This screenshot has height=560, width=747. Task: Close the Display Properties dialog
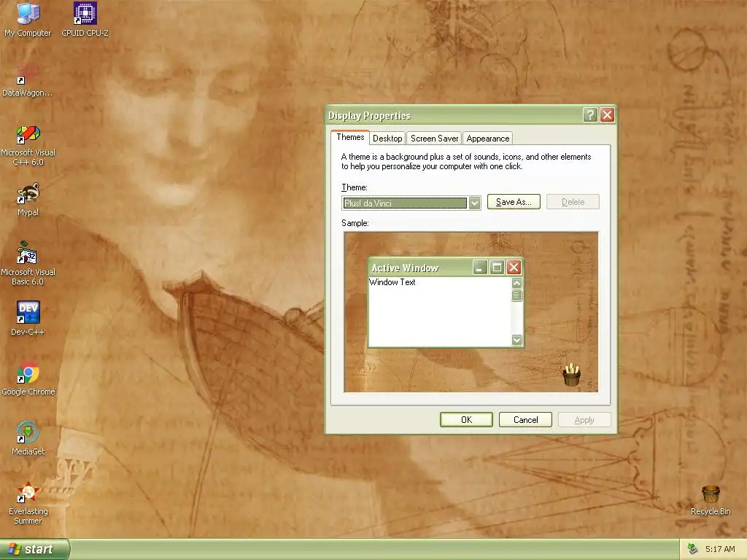pyautogui.click(x=607, y=114)
